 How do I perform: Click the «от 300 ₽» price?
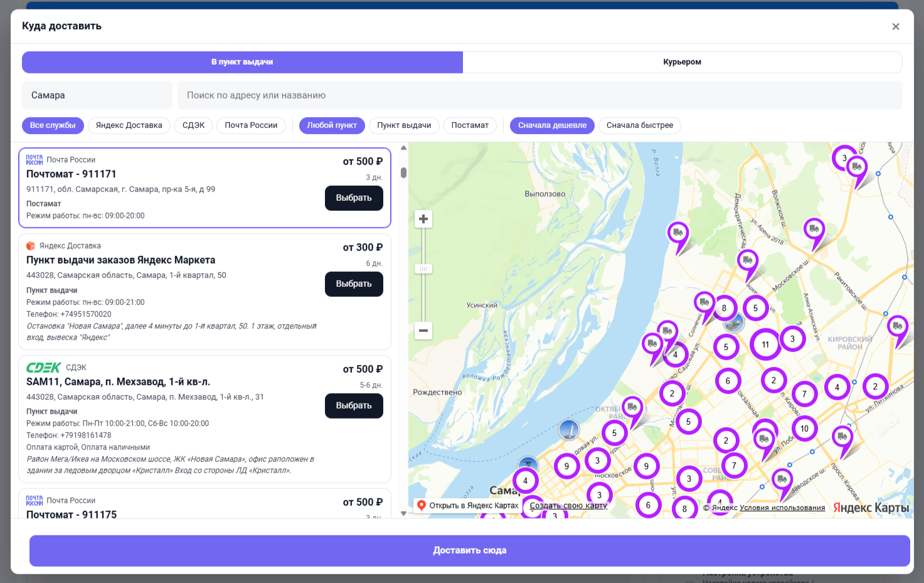pos(363,248)
